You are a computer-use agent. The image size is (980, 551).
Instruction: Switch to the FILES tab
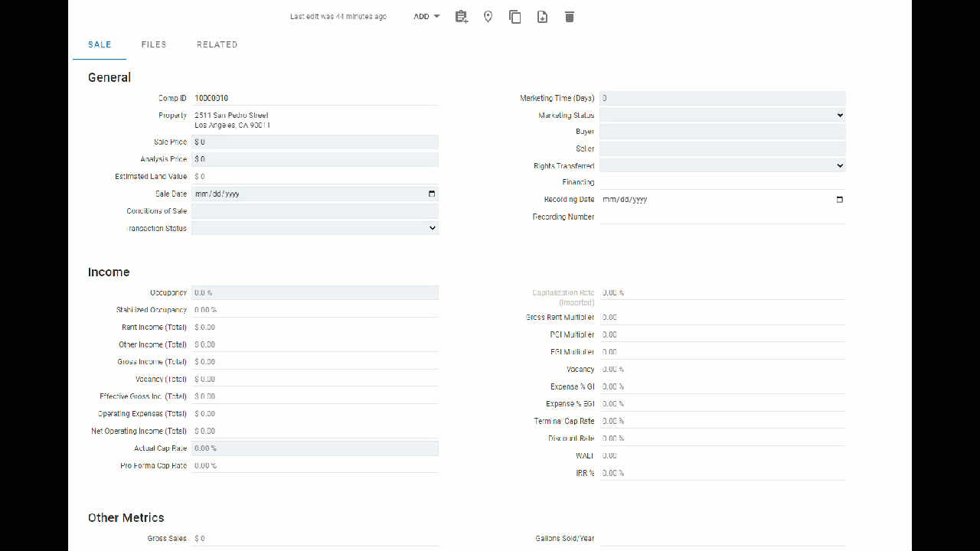pos(154,44)
